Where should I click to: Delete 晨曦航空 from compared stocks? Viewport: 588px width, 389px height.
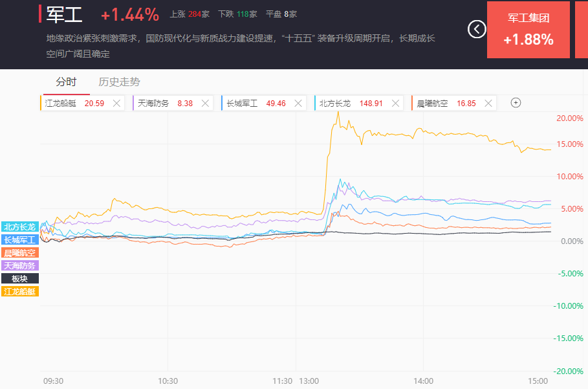pos(488,103)
